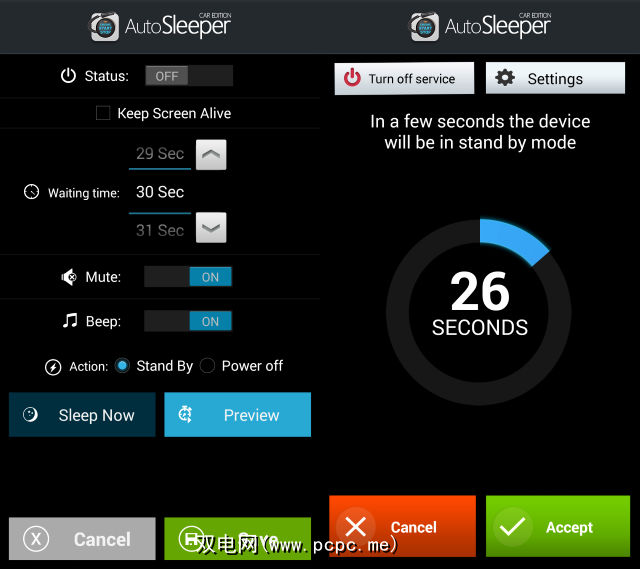The height and width of the screenshot is (569, 640).
Task: Click the moon icon in Sleep Now button
Action: click(x=30, y=415)
